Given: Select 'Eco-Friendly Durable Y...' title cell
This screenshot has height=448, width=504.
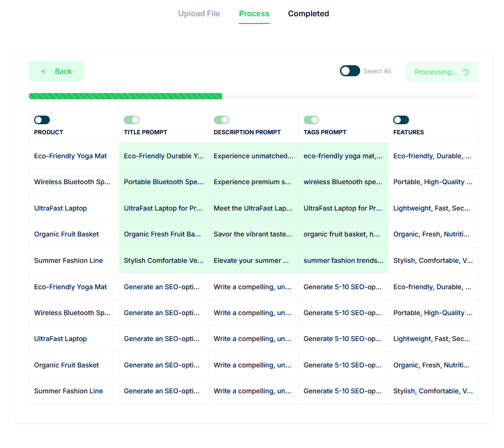Looking at the screenshot, I should pyautogui.click(x=164, y=156).
